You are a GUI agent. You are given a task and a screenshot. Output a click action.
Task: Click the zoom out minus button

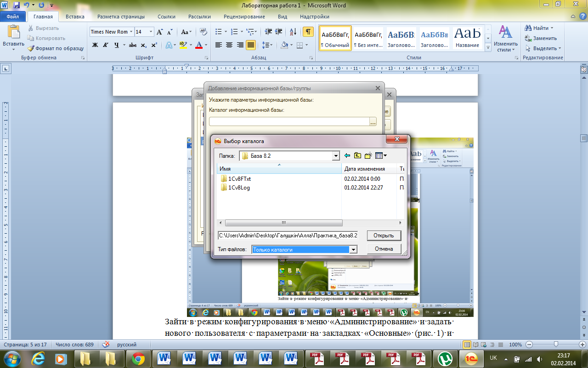pos(529,345)
